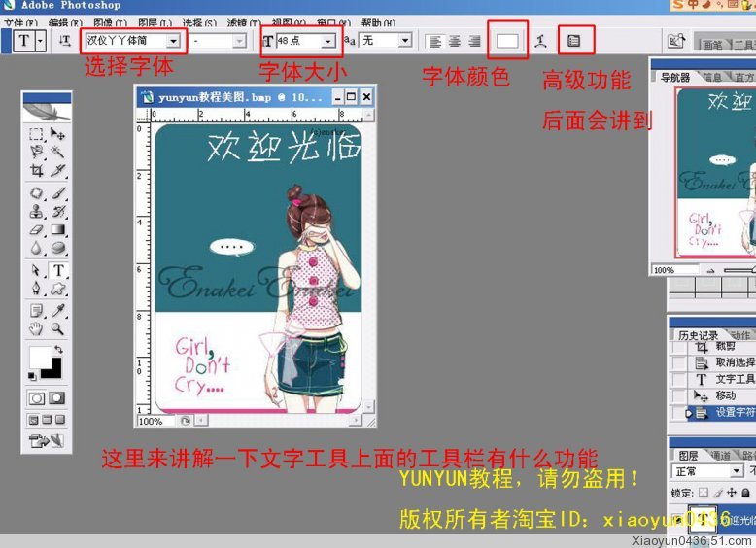This screenshot has height=548, width=756.
Task: Set history brush source beside 取消选择
Action: pos(679,363)
